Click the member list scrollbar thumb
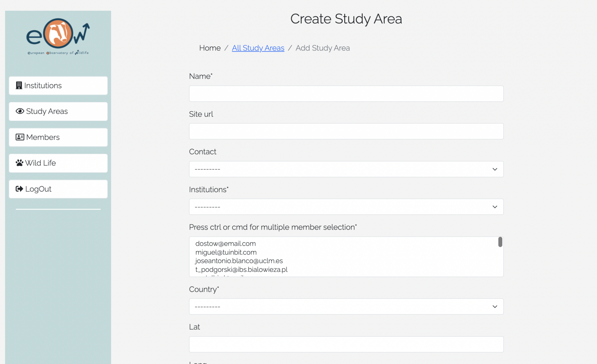The width and height of the screenshot is (597, 364). click(500, 242)
